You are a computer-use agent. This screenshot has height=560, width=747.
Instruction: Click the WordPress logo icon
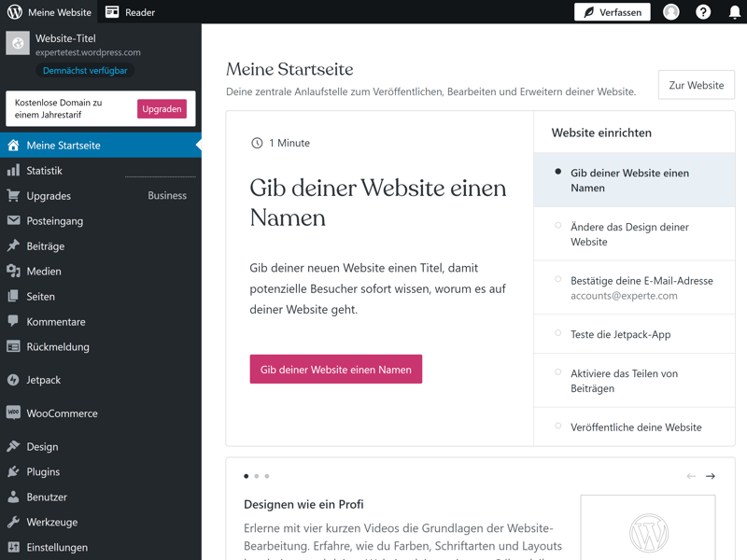(x=15, y=12)
